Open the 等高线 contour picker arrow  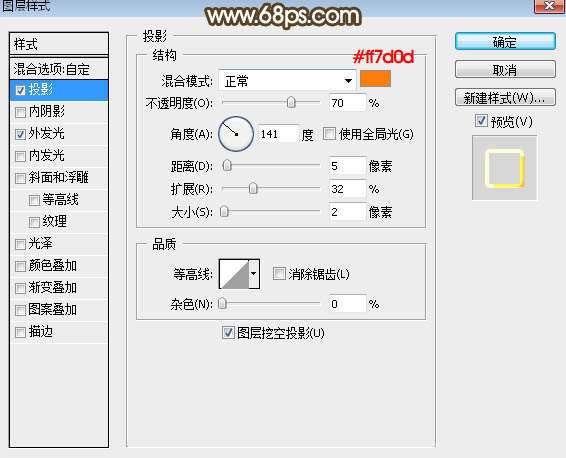point(254,274)
